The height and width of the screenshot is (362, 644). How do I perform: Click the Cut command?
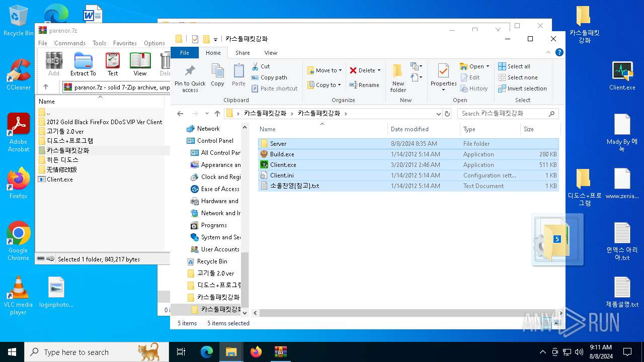click(261, 66)
